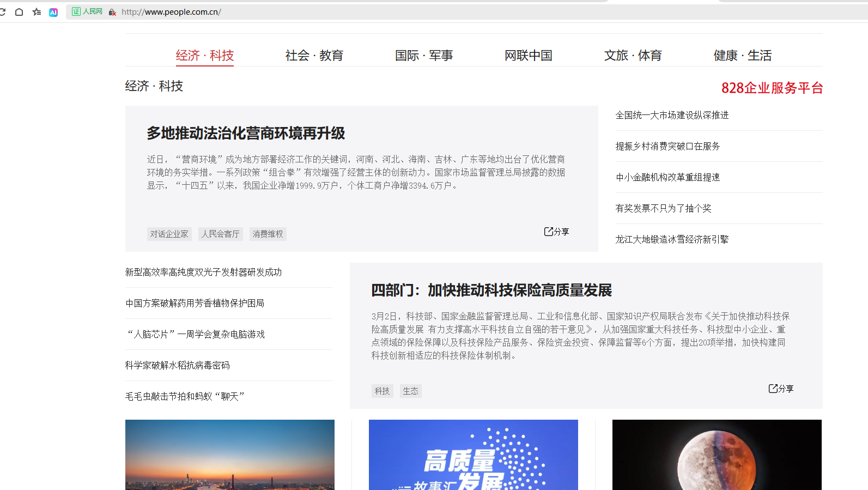868x490 pixels.
Task: Open 全国统一大市场建设纵深推进 article
Action: (x=672, y=115)
